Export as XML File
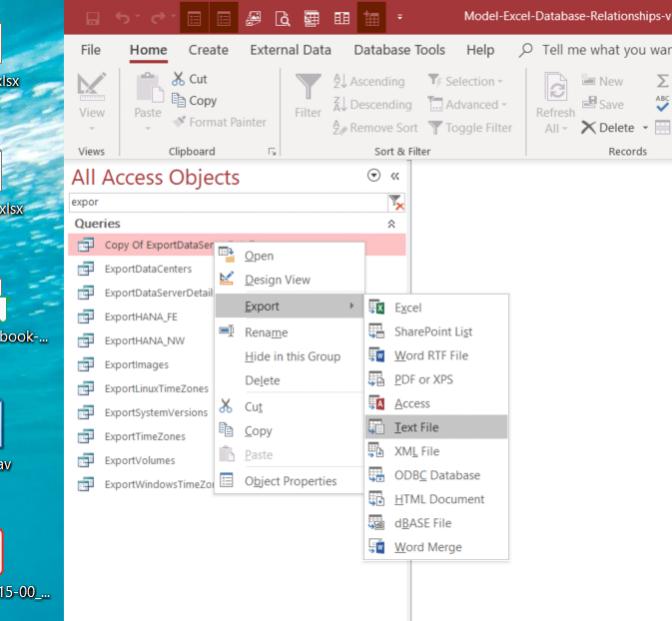This screenshot has width=672, height=621. click(436, 451)
